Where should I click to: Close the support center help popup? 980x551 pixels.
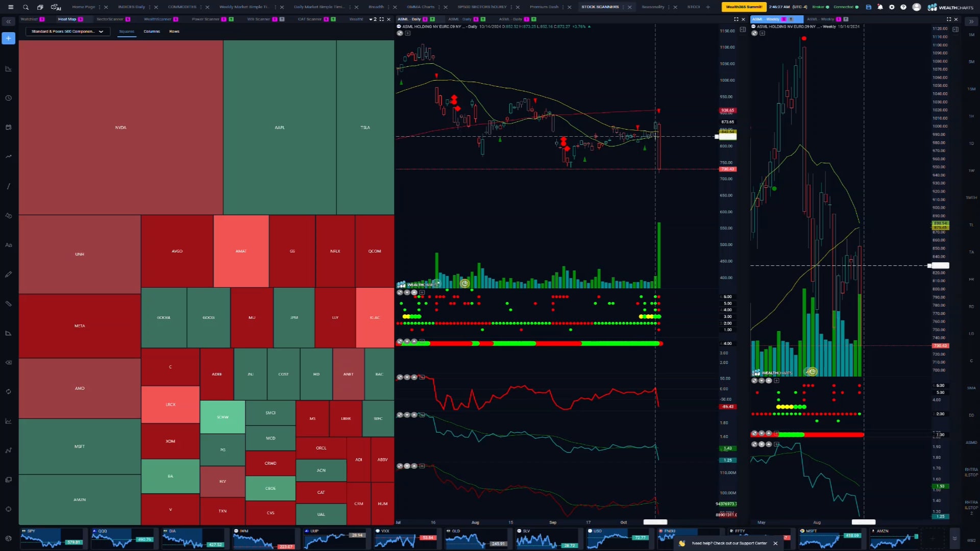tap(775, 543)
